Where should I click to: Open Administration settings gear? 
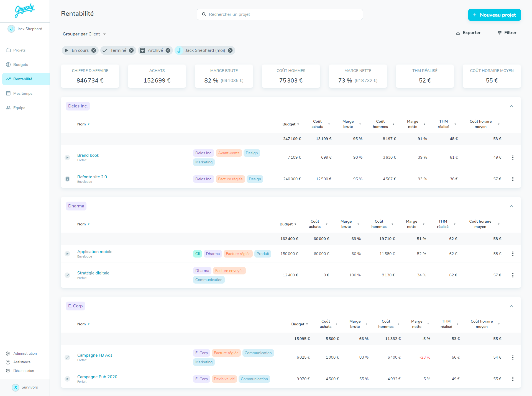(x=8, y=354)
